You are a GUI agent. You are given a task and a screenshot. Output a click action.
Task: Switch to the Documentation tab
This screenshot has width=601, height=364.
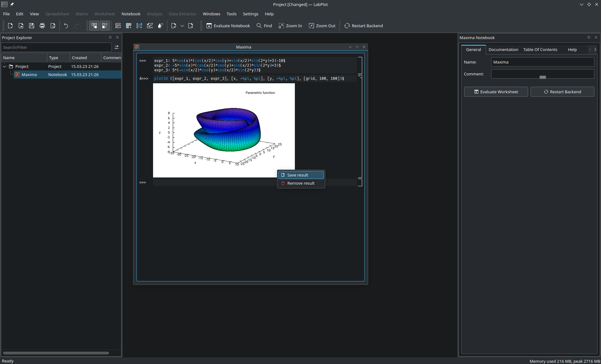[503, 49]
